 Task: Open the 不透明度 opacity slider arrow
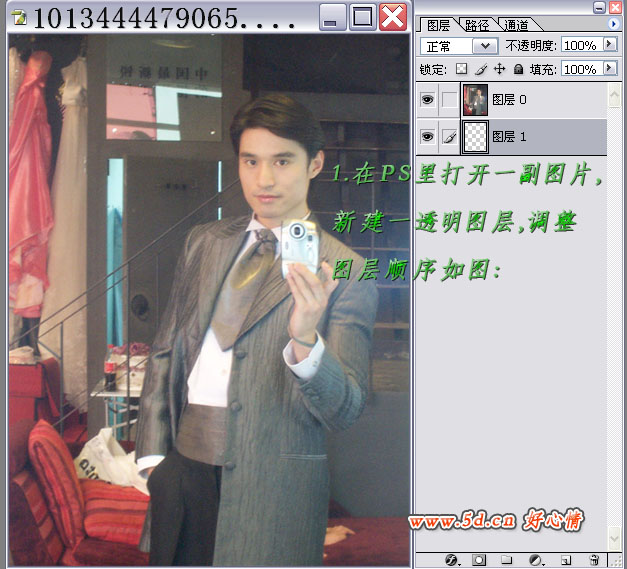[610, 44]
